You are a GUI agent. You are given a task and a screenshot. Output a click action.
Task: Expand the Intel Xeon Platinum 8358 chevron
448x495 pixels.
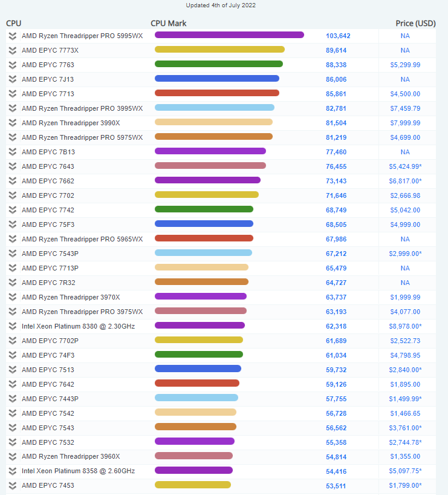click(x=13, y=471)
